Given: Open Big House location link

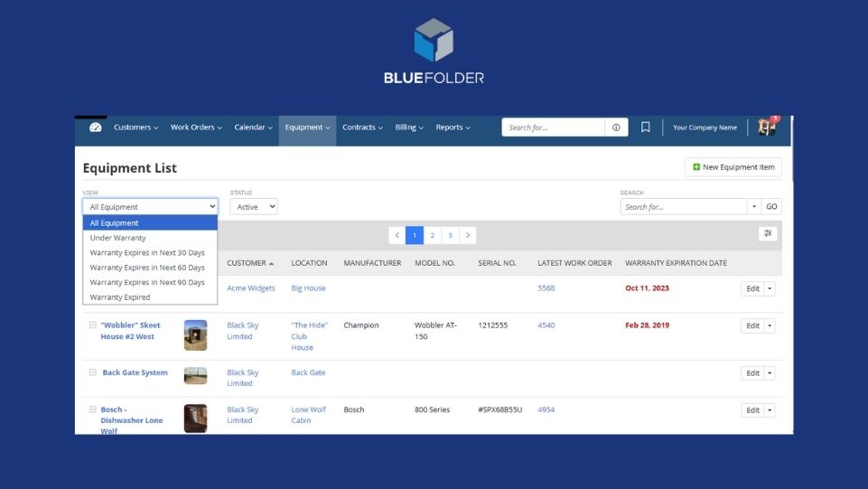Looking at the screenshot, I should pos(308,288).
